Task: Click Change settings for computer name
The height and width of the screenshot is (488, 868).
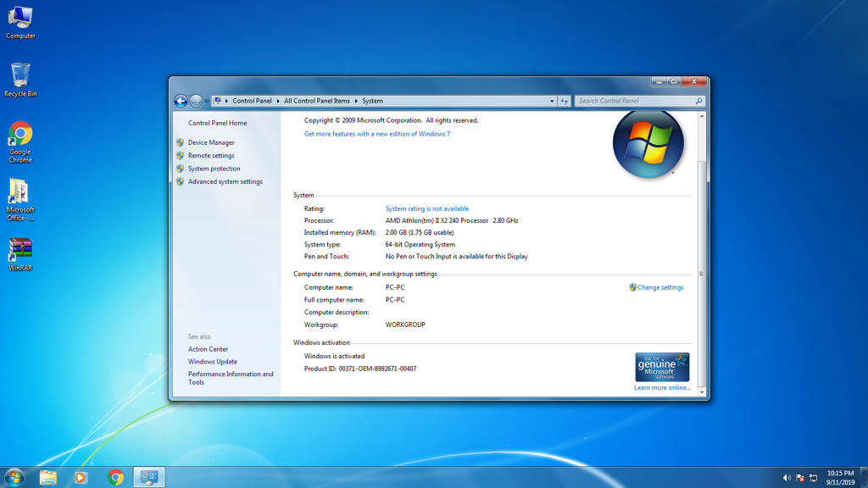Action: coord(660,287)
